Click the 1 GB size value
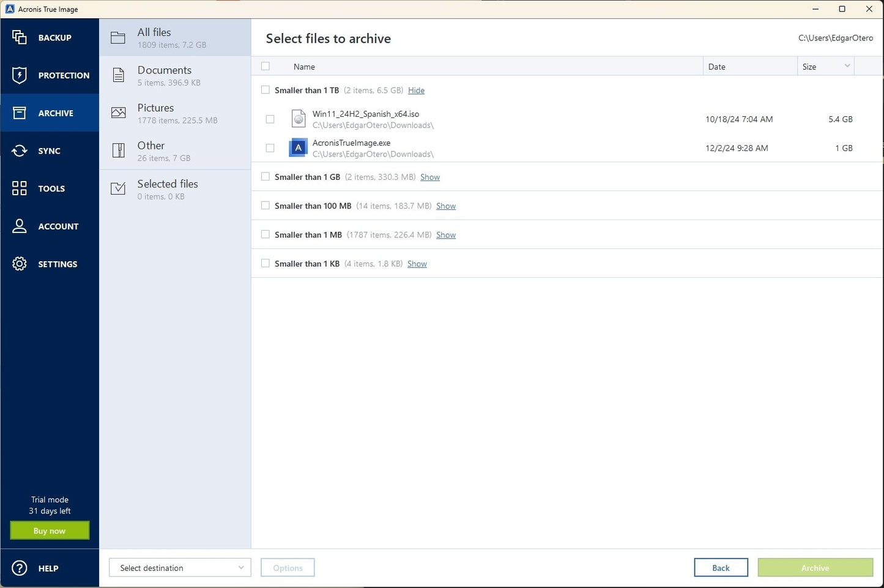Viewport: 884px width, 588px height. (x=844, y=148)
